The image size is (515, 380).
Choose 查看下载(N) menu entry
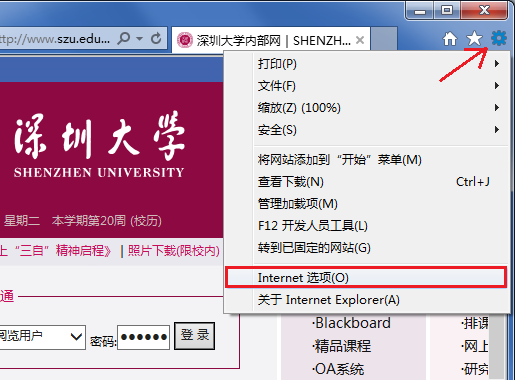coord(367,182)
